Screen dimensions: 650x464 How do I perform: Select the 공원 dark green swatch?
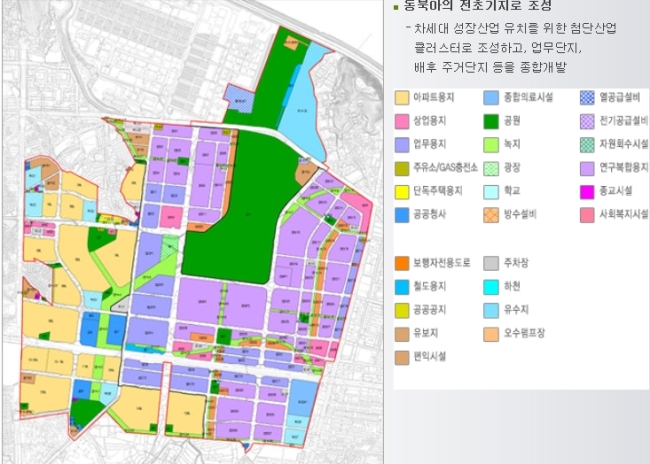click(x=491, y=121)
